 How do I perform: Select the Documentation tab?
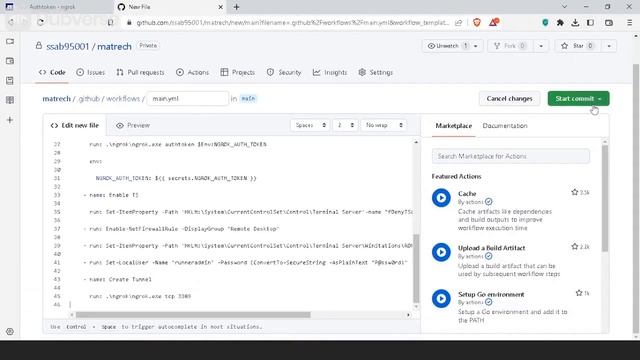click(x=505, y=126)
